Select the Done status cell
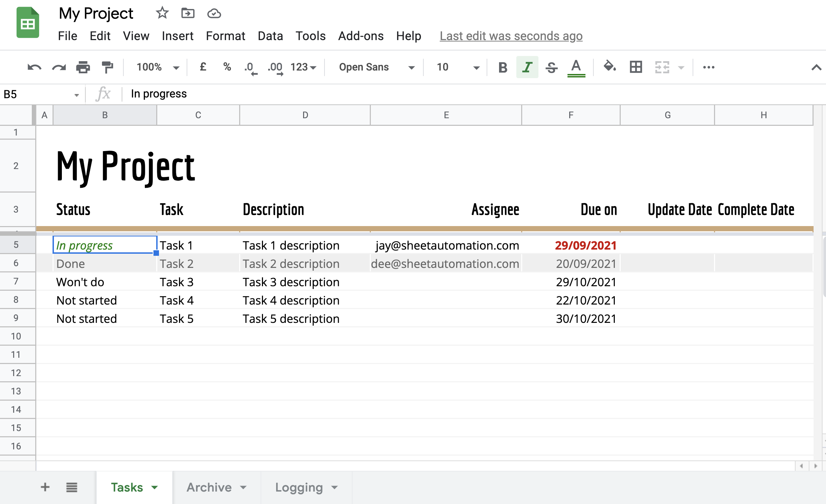826x504 pixels. coord(105,263)
